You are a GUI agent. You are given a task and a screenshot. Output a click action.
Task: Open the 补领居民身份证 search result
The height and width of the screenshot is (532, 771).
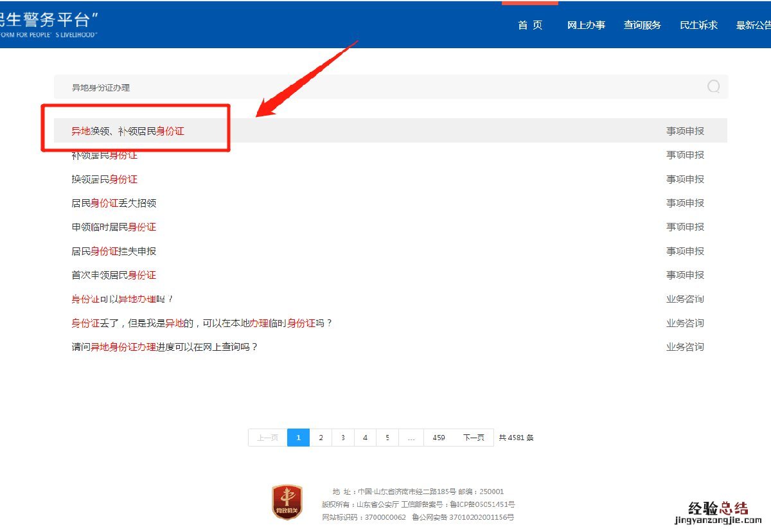click(x=104, y=155)
